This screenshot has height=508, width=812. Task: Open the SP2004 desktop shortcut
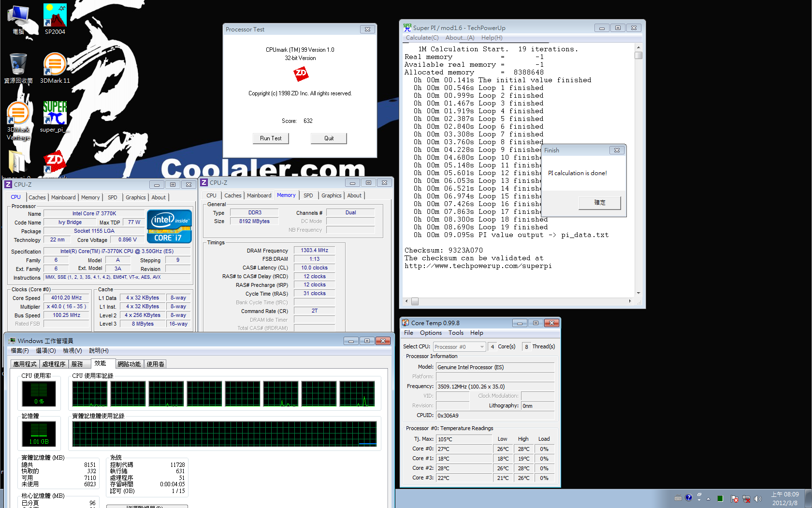pos(55,19)
